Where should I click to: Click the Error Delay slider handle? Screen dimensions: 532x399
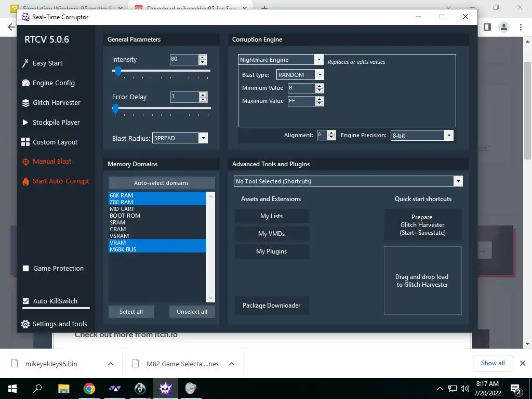(115, 109)
